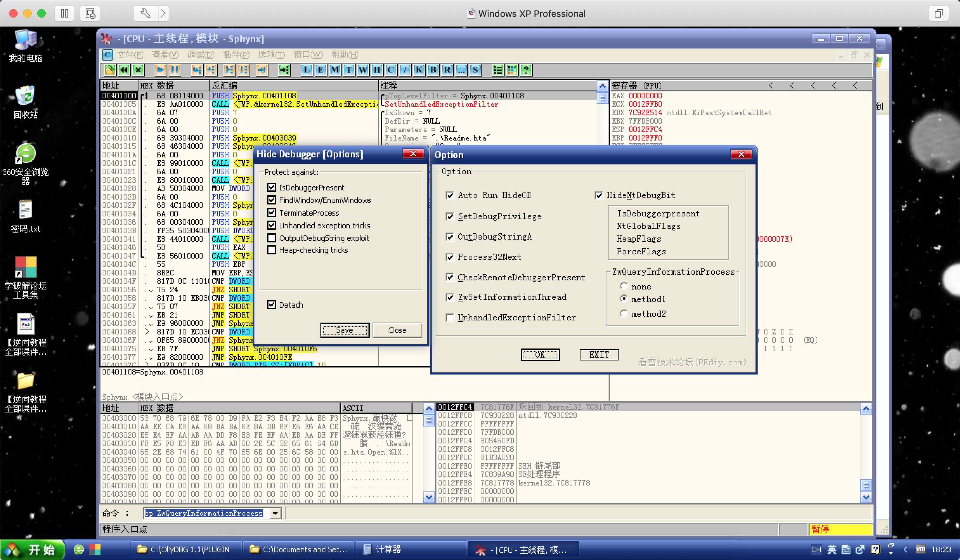Click the Open file toolbar icon
The width and height of the screenshot is (960, 560).
(x=110, y=70)
